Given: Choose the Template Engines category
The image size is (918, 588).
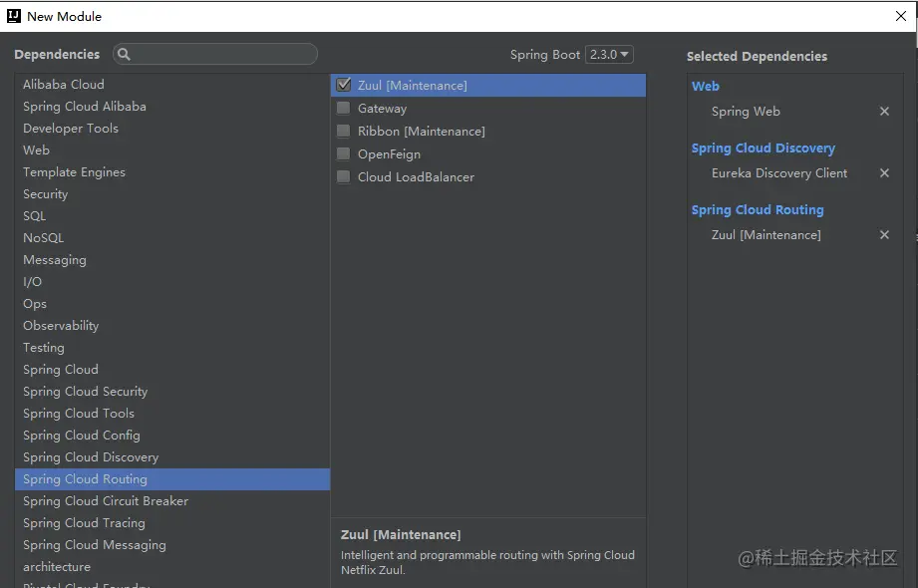Looking at the screenshot, I should tap(172, 172).
